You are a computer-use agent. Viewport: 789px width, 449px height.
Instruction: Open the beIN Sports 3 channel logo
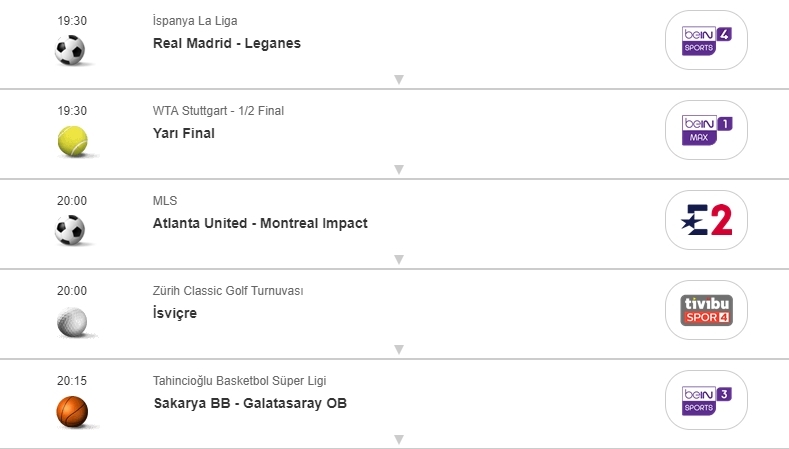tap(706, 401)
